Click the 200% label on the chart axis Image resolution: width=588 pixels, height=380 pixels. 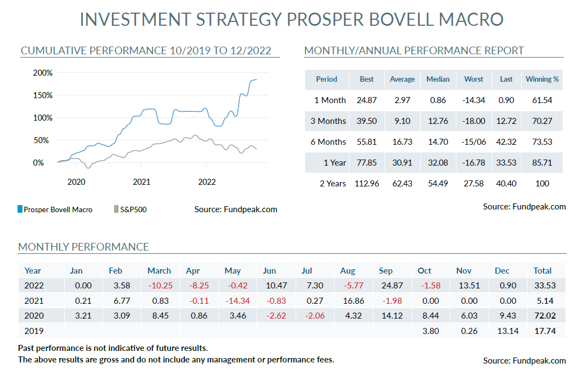pyautogui.click(x=43, y=72)
